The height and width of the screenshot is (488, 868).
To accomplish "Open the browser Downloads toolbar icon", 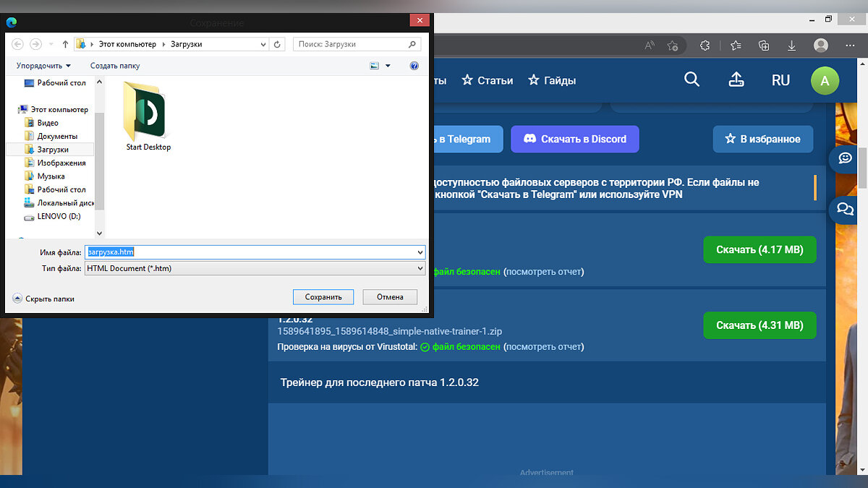I will point(792,46).
